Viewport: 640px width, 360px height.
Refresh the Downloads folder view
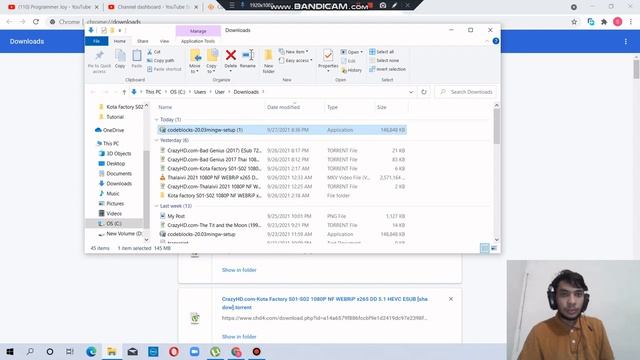(424, 92)
